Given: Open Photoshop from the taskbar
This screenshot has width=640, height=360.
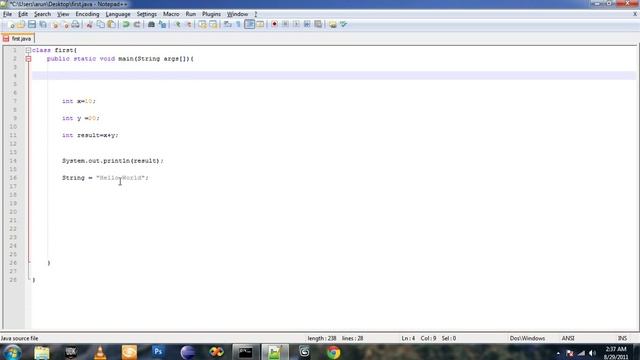Looking at the screenshot, I should tap(158, 352).
